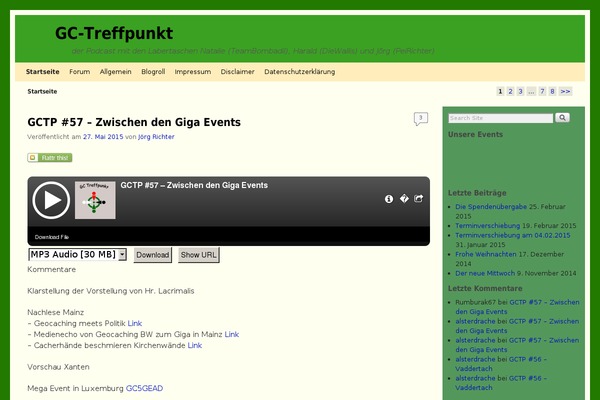Image resolution: width=600 pixels, height=400 pixels.
Task: Open the GC-Treffpunkt site title
Action: [x=114, y=33]
